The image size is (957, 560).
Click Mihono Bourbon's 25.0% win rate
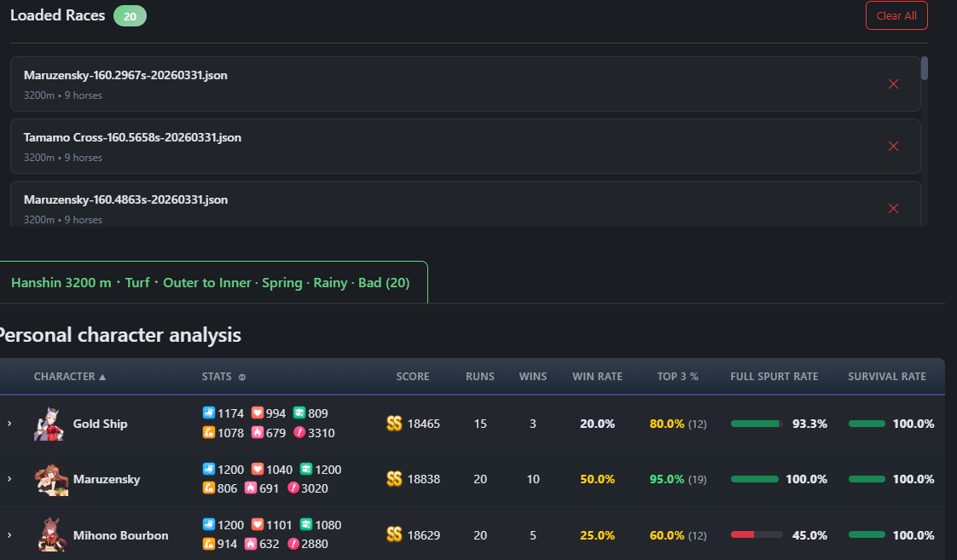pos(597,535)
